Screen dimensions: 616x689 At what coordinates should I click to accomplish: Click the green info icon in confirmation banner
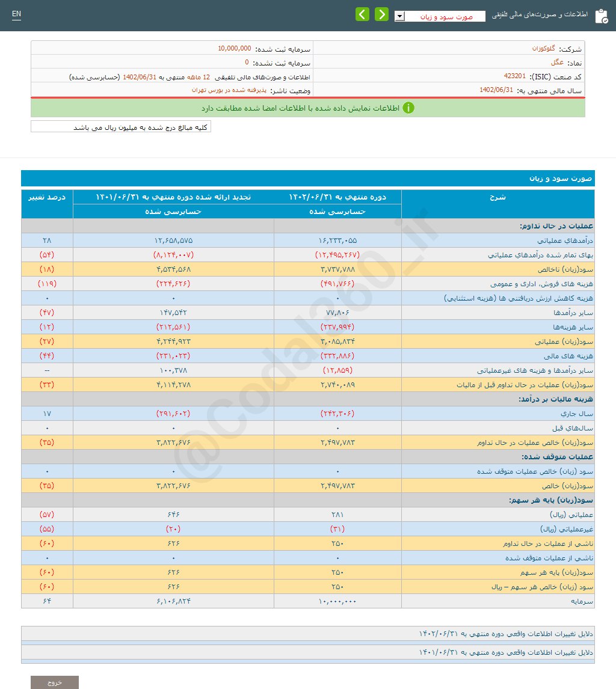[x=409, y=109]
